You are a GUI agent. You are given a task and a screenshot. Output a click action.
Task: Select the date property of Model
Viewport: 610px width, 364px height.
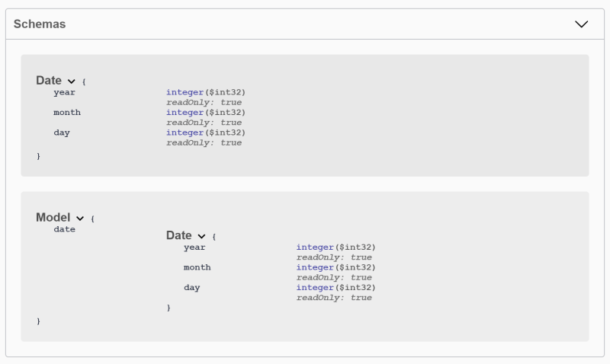click(x=64, y=228)
